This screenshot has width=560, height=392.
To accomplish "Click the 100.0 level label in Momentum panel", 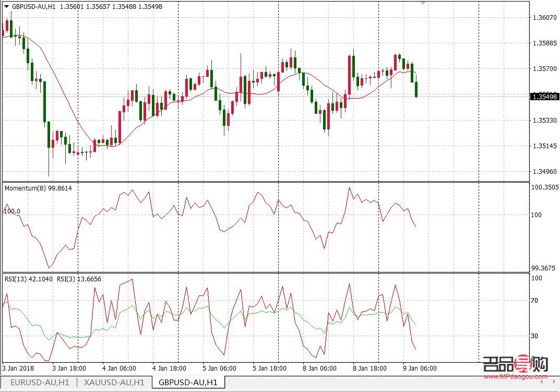I will [x=12, y=211].
